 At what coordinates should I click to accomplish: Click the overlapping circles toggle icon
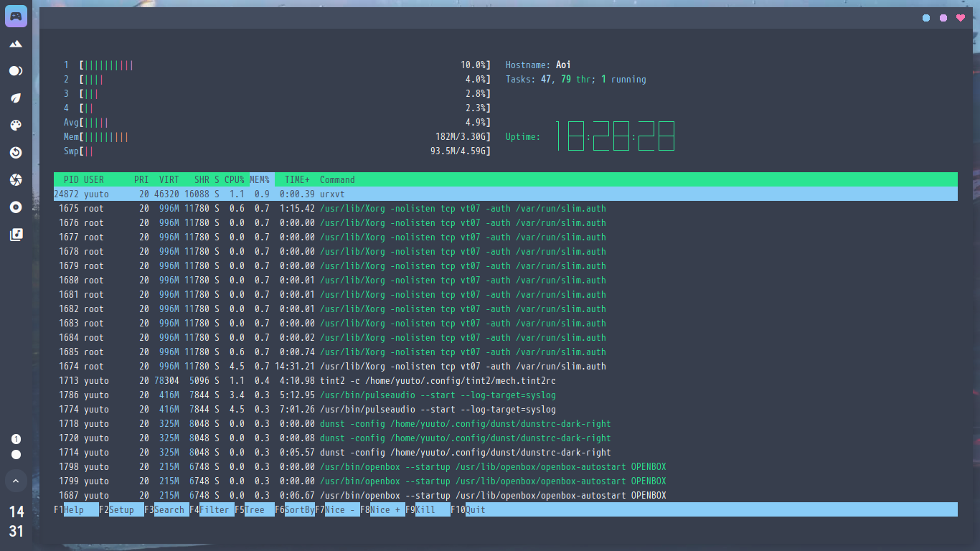[16, 71]
